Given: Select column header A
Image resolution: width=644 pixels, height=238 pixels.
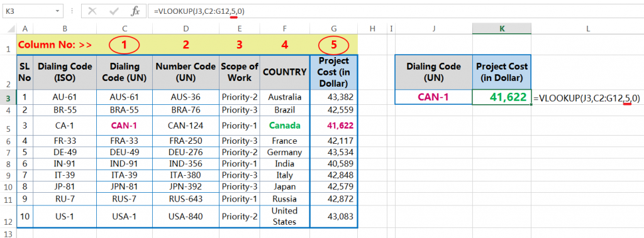Looking at the screenshot, I should (x=25, y=29).
